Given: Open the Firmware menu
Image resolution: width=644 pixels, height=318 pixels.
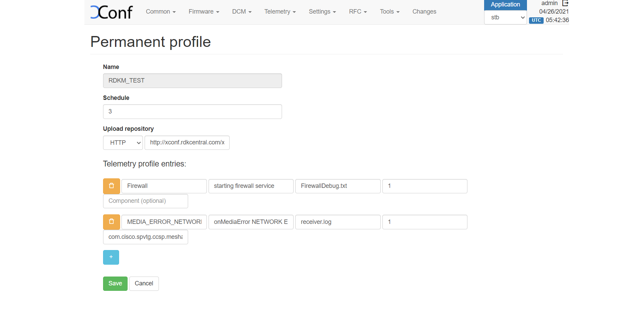Looking at the screenshot, I should coord(204,12).
